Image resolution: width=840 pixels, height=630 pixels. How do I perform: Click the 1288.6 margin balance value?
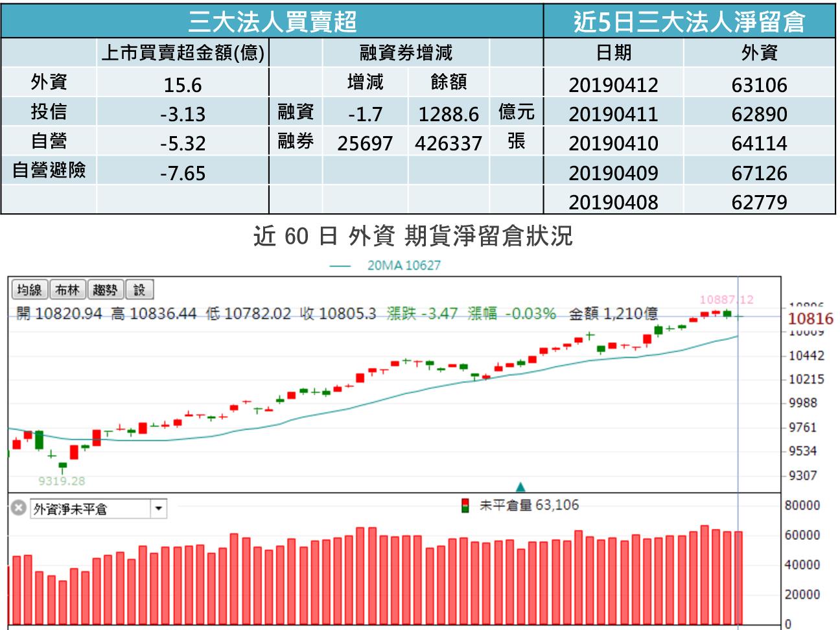(449, 115)
